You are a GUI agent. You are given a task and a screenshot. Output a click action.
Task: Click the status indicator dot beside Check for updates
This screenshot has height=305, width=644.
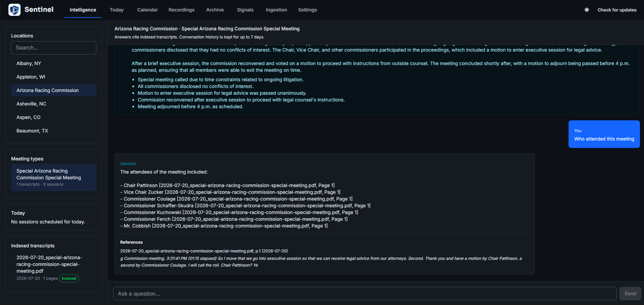point(587,10)
